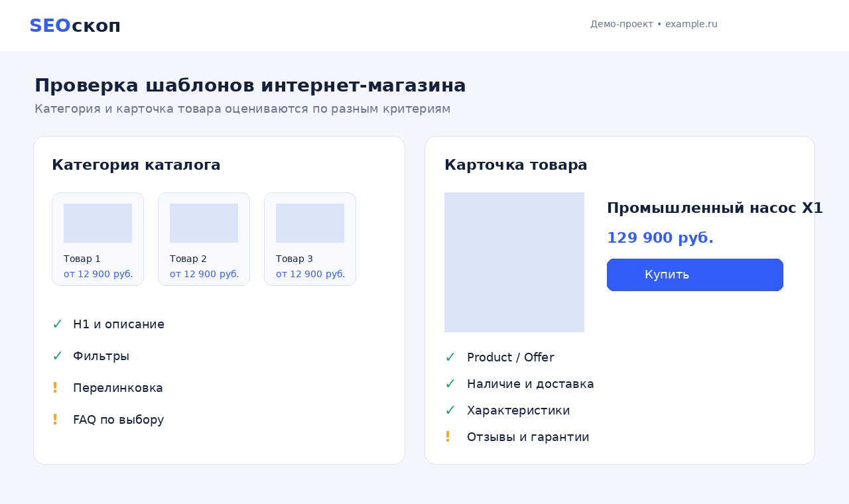Open the Товар 3 product card
The height and width of the screenshot is (504, 849).
(x=310, y=239)
